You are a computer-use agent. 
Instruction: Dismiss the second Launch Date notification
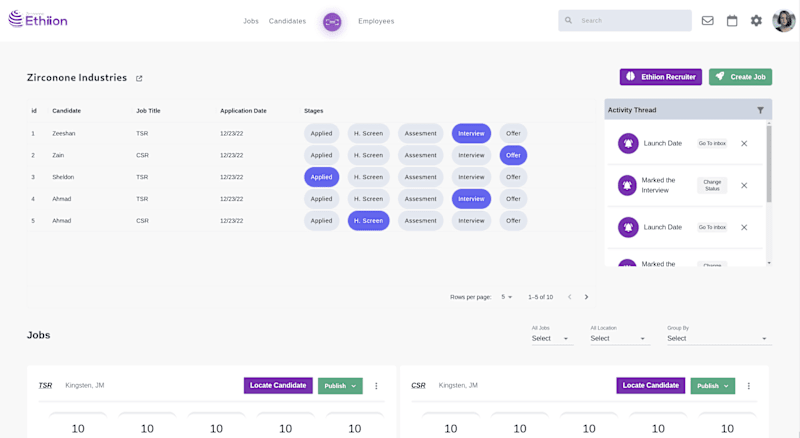click(x=744, y=227)
